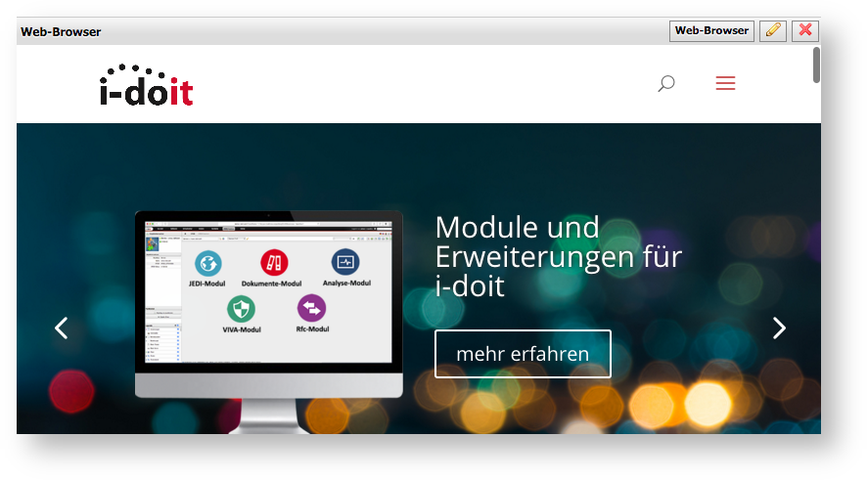Click the 'Dokumente-Modul' label text

pos(271,284)
